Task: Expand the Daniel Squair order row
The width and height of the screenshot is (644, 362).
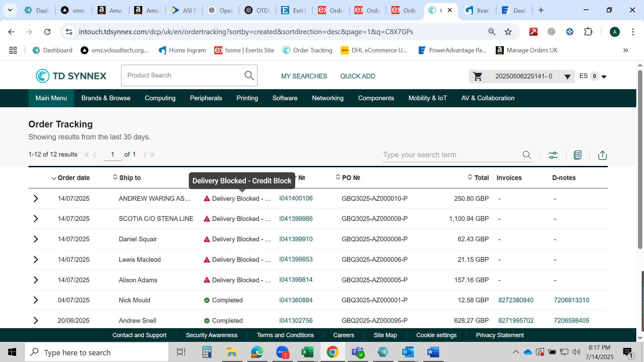Action: point(36,239)
